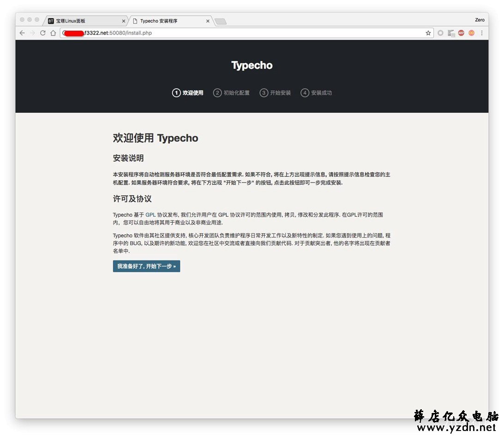
Task: Go back with the browser back arrow
Action: click(22, 33)
